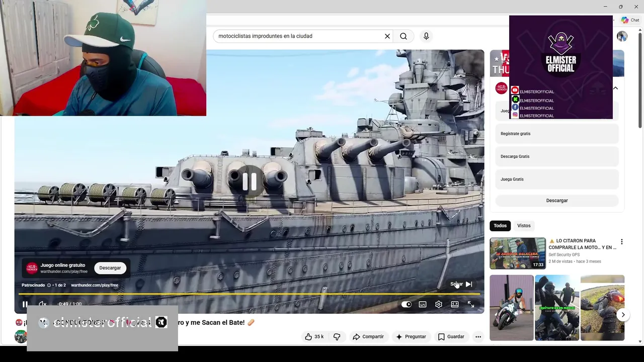Click the magnifying glass search button
644x362 pixels.
(x=404, y=36)
